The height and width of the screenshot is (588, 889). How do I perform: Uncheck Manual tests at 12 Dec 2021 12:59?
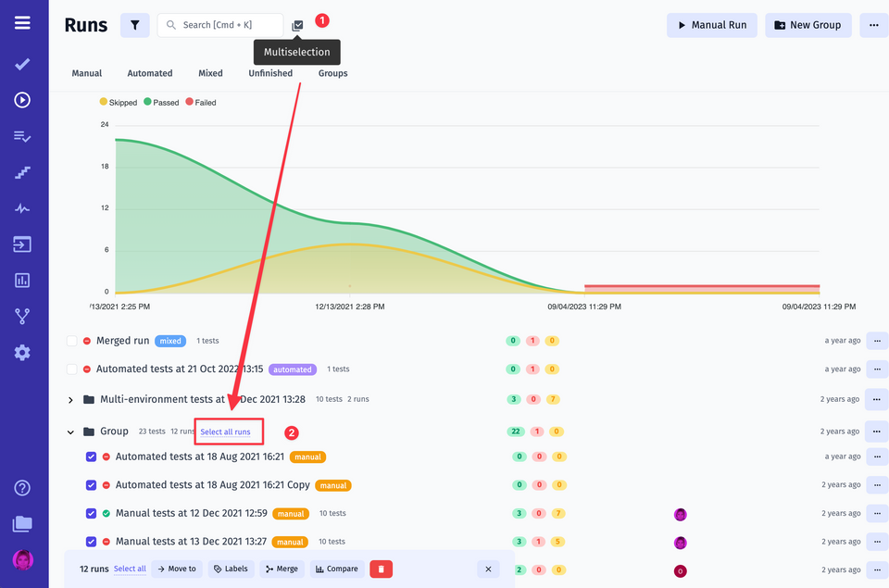[x=91, y=513]
